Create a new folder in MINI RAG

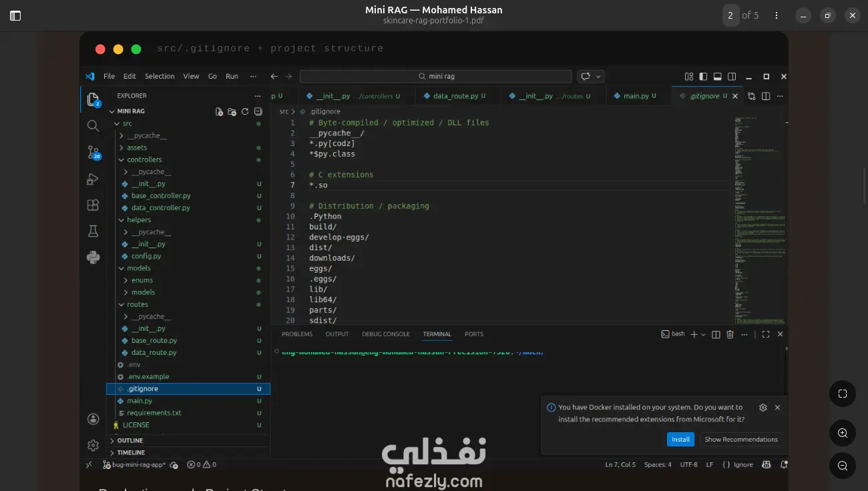(x=232, y=111)
